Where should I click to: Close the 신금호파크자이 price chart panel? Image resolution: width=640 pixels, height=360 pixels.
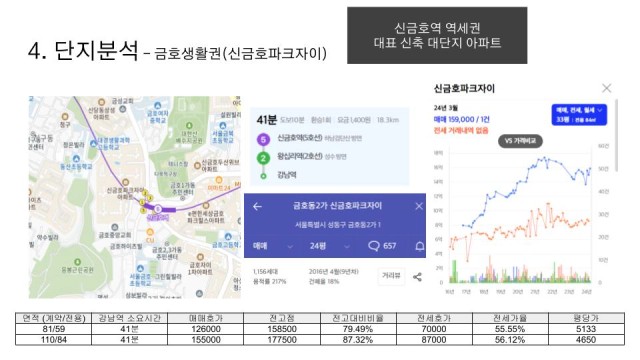(607, 88)
